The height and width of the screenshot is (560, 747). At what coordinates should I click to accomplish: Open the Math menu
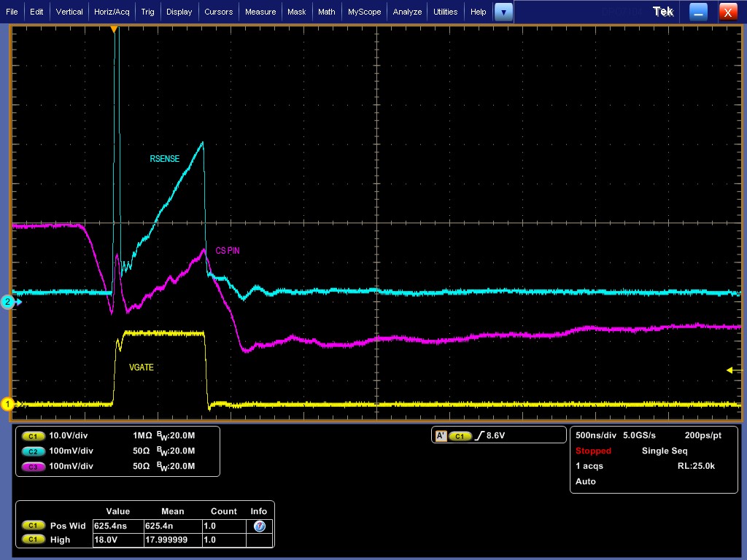pos(326,11)
